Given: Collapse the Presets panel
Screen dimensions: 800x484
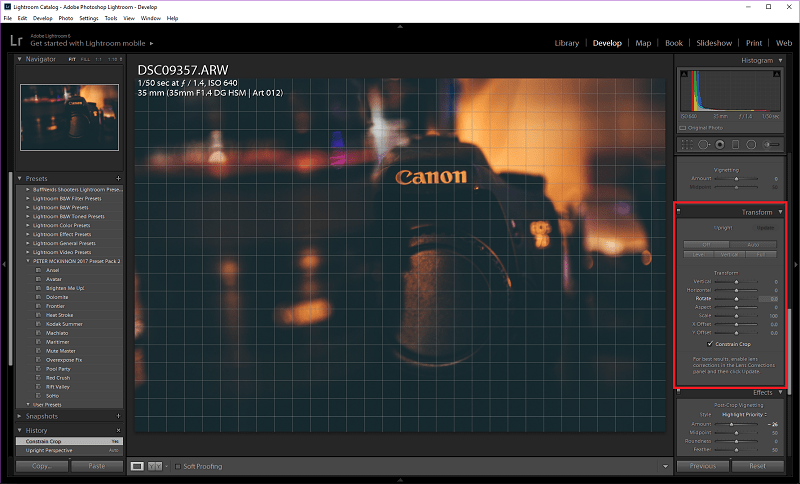Looking at the screenshot, I should pos(19,179).
